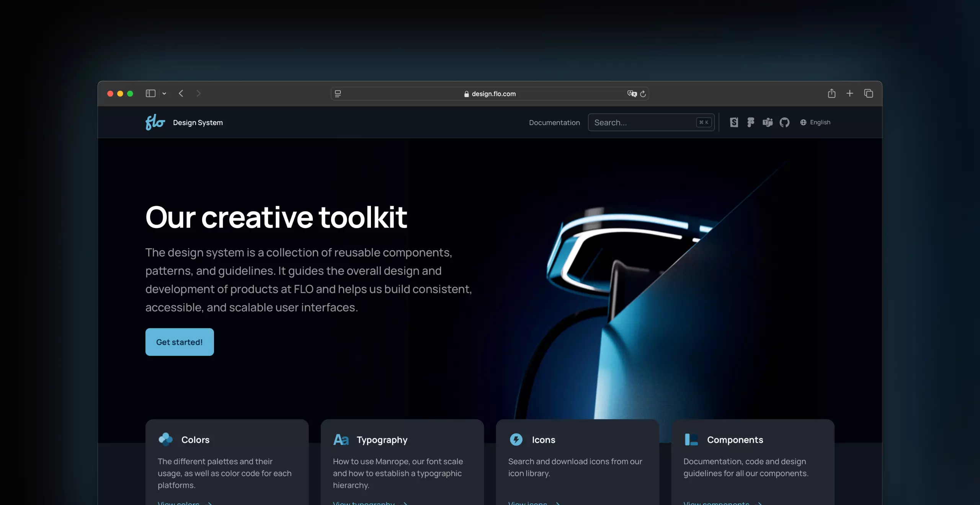Open the Microsoft Teams icon link
The height and width of the screenshot is (505, 980).
click(768, 122)
